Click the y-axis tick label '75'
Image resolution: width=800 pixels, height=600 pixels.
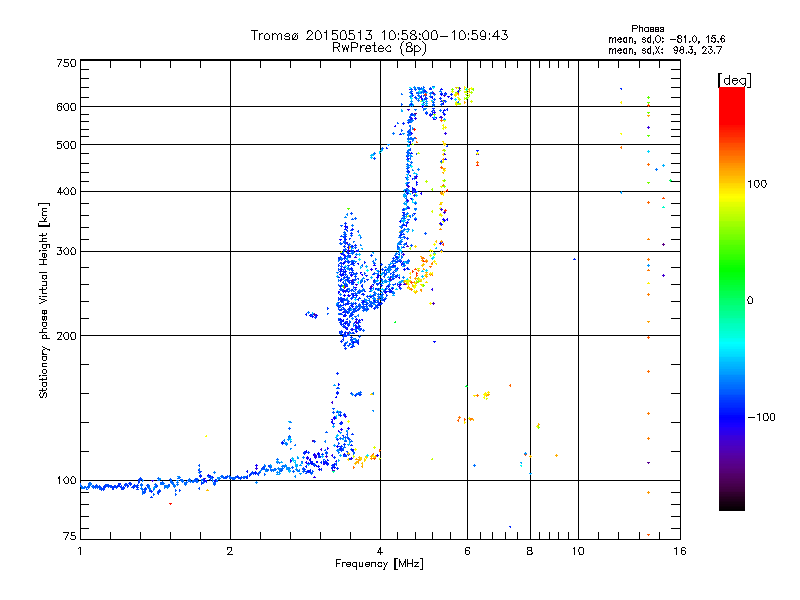pos(70,536)
